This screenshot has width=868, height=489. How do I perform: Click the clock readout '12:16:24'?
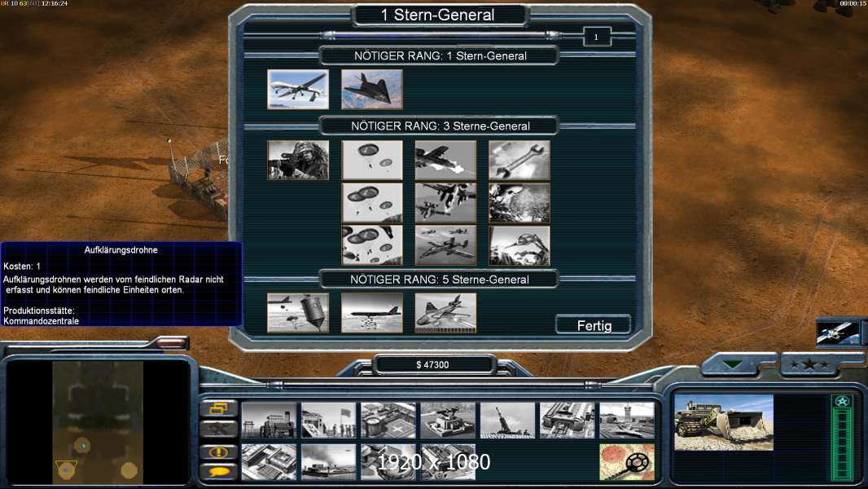coord(55,3)
